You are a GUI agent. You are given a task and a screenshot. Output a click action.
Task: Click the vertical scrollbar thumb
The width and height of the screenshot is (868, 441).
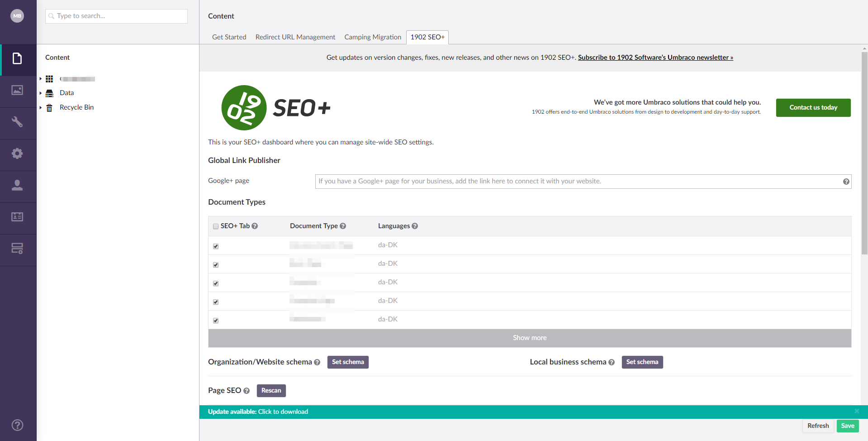864,153
